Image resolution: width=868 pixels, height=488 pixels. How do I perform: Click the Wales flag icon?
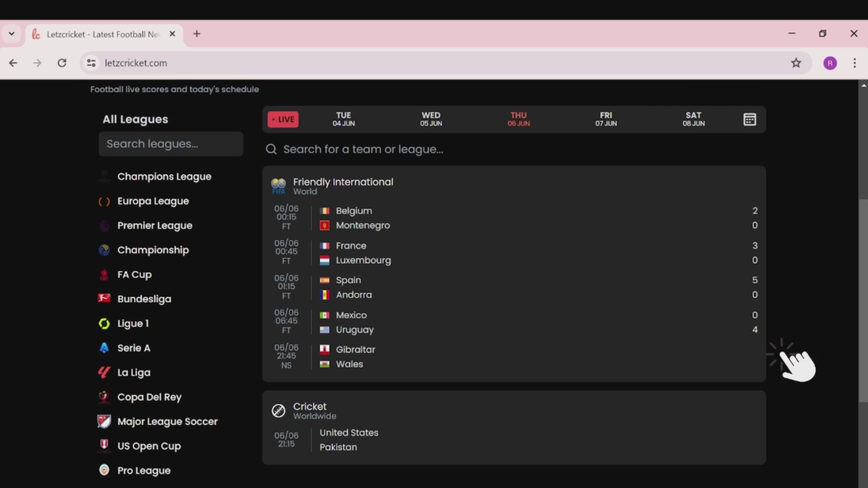[325, 364]
